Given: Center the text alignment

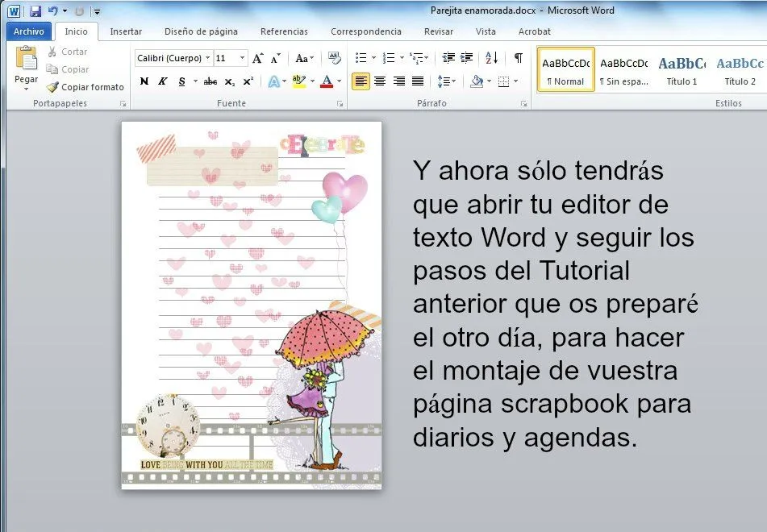Looking at the screenshot, I should (380, 81).
